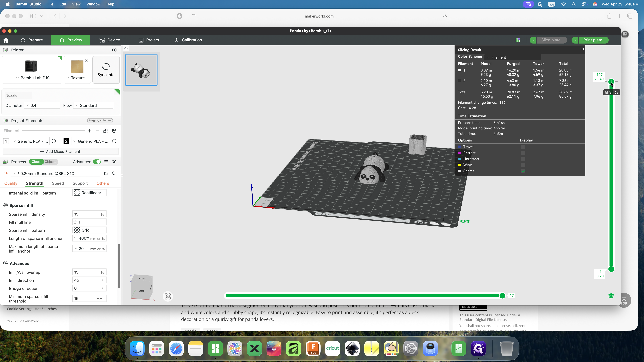The height and width of the screenshot is (362, 644).
Task: Collapse the Slicing Result panel
Action: 582,49
